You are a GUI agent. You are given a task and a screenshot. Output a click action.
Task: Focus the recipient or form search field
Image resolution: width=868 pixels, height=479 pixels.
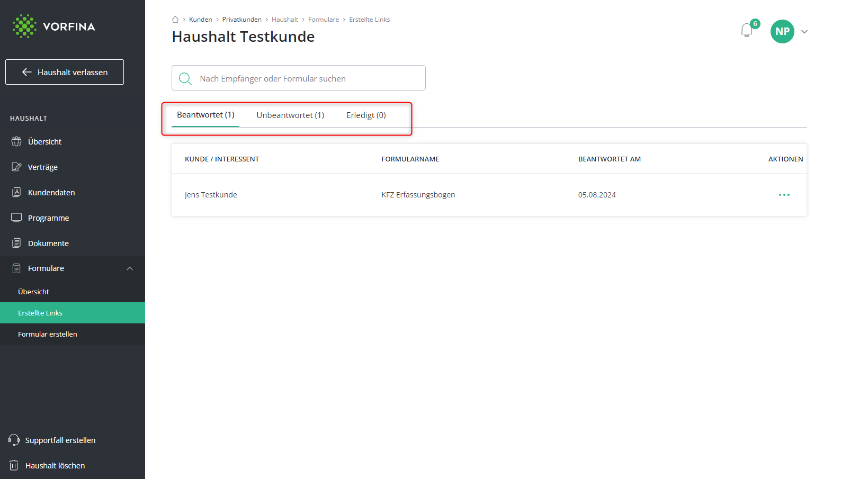(299, 78)
